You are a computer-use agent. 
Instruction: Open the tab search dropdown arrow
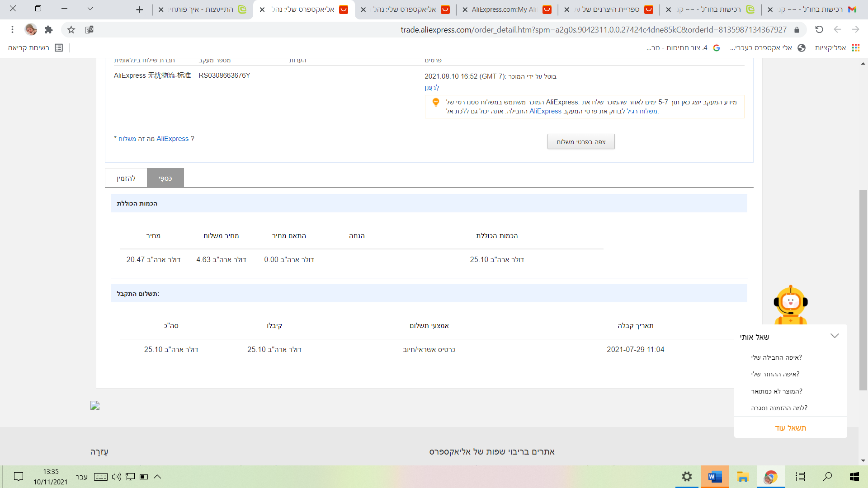90,9
